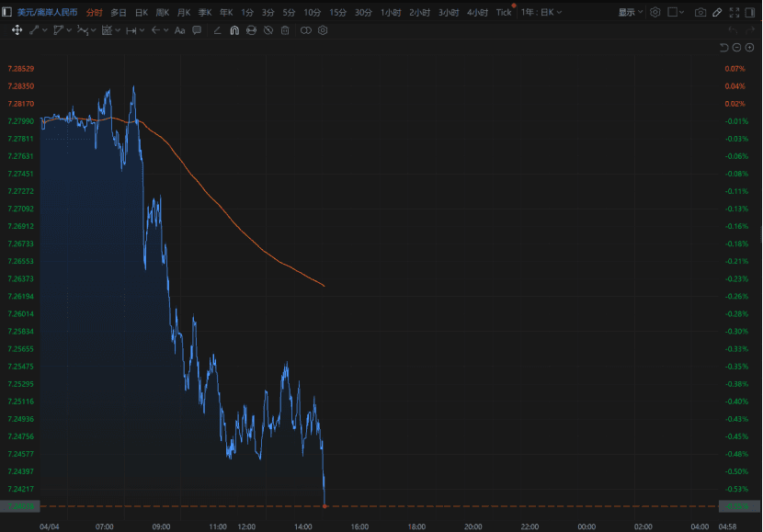
Task: Click the overlapping circles compare icon
Action: (305, 30)
